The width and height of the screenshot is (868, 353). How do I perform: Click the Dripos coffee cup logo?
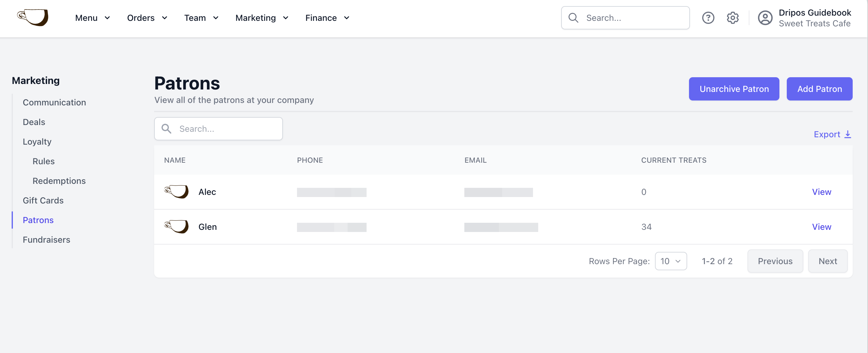tap(33, 17)
